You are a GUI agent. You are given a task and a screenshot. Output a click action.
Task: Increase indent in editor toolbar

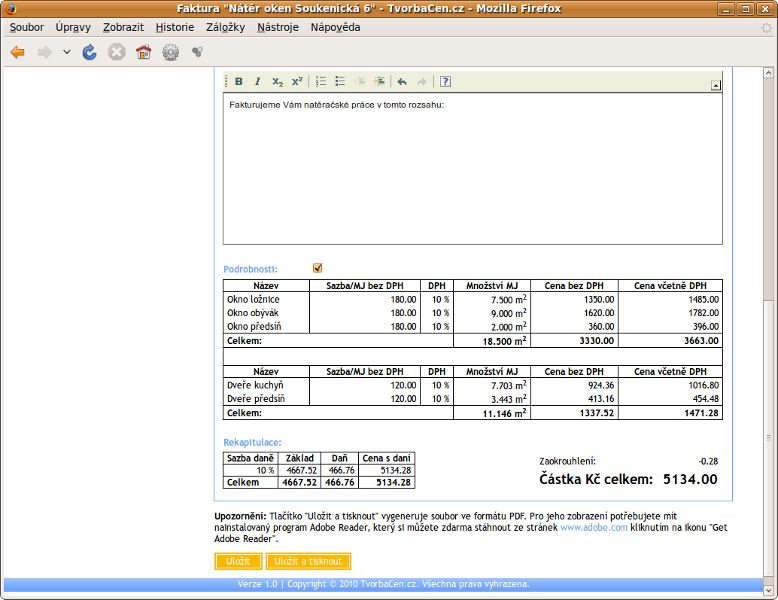tap(379, 81)
